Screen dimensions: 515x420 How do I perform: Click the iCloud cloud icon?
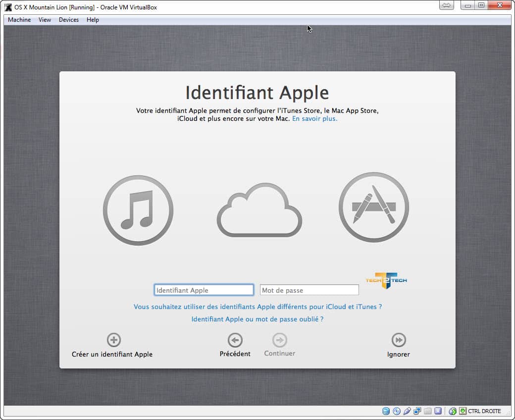coord(259,210)
